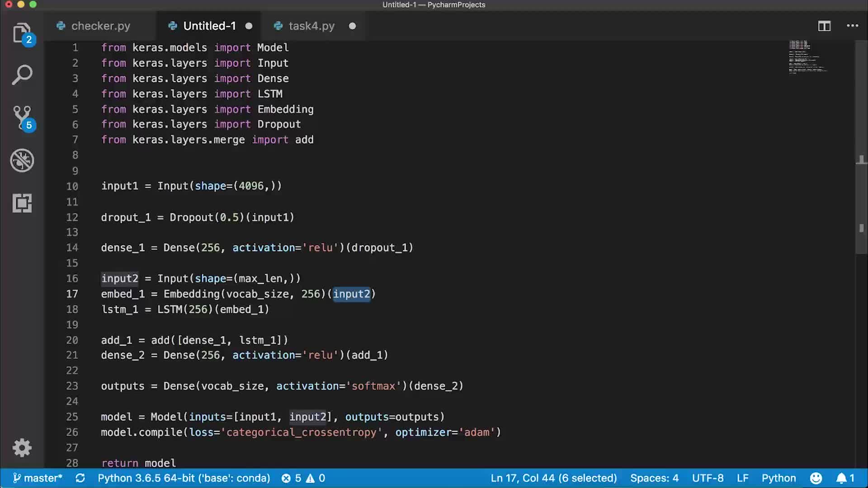Open the Source Control view
Image resolution: width=868 pixels, height=488 pixels.
click(22, 118)
